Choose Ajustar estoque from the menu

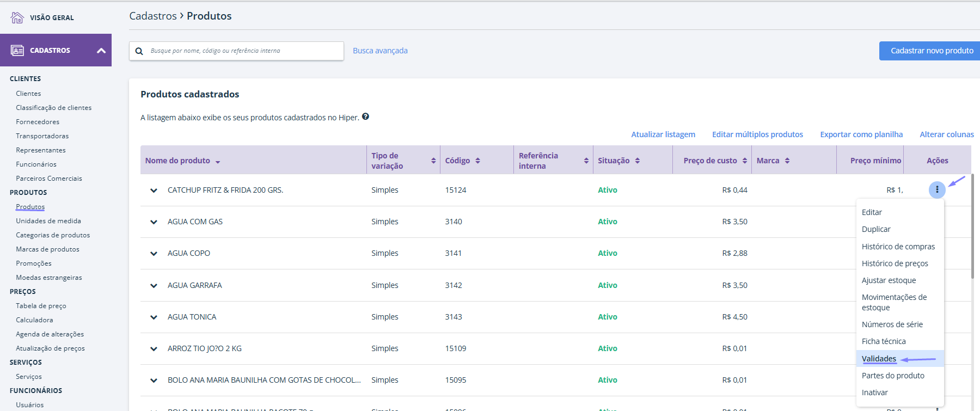(x=889, y=280)
